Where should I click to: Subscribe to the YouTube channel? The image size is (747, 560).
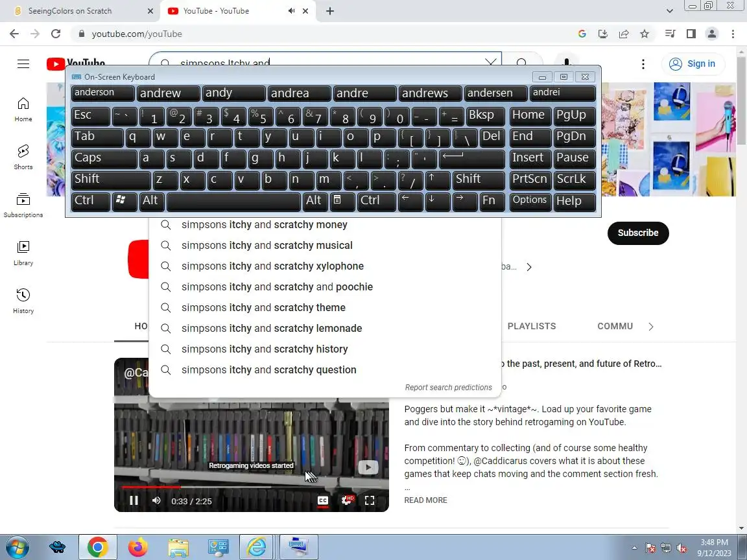[638, 233]
